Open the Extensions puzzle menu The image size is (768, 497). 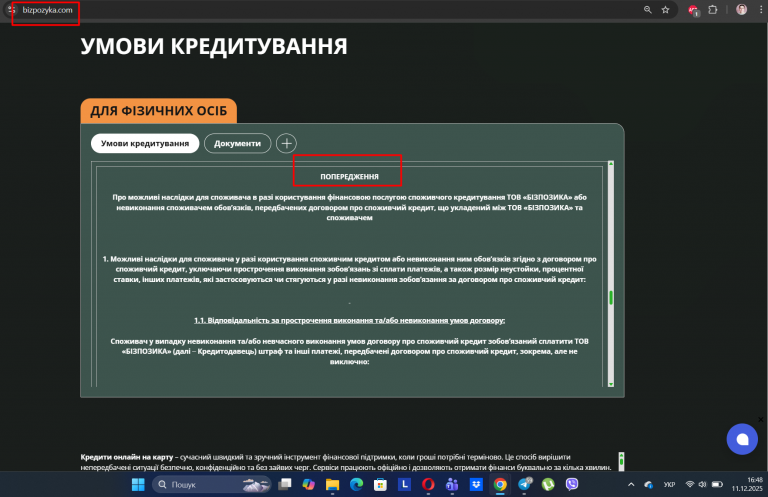click(x=713, y=10)
